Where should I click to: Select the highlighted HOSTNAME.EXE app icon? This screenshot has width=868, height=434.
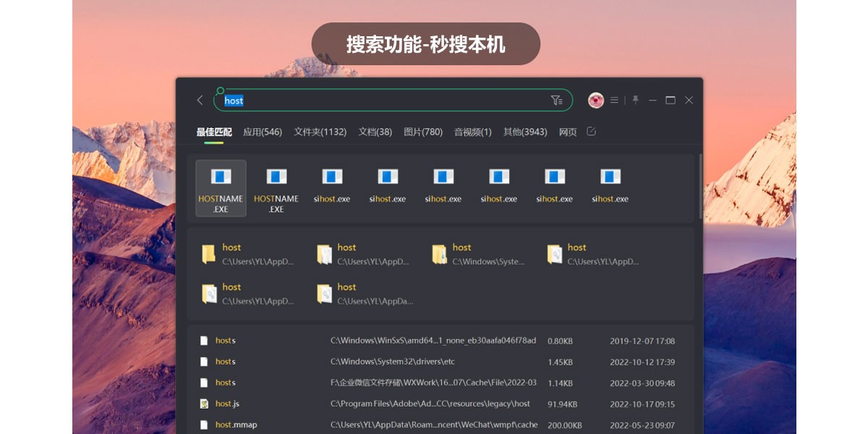[x=221, y=188]
